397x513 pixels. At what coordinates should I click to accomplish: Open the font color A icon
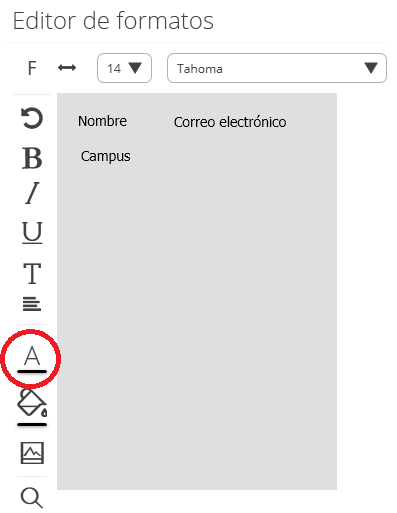32,355
